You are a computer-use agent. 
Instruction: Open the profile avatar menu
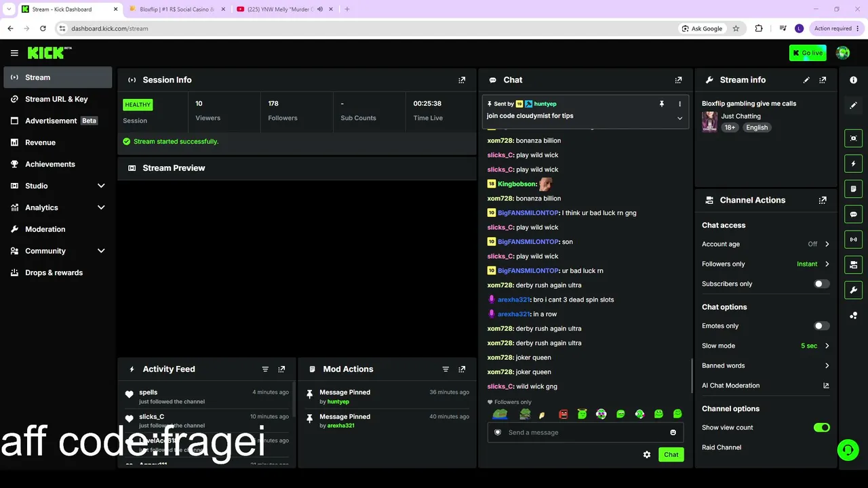pos(843,53)
